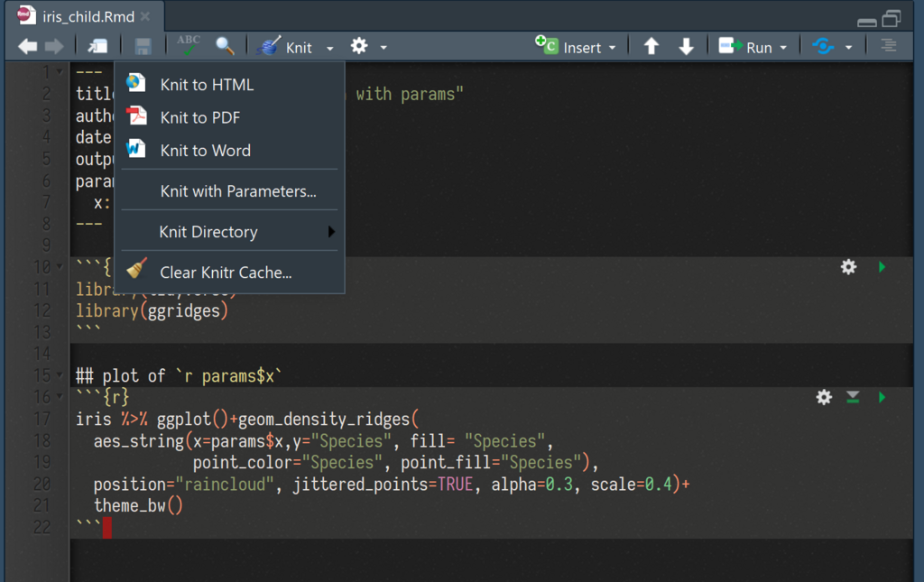Run the line 10 chunk play arrow

[x=882, y=267]
